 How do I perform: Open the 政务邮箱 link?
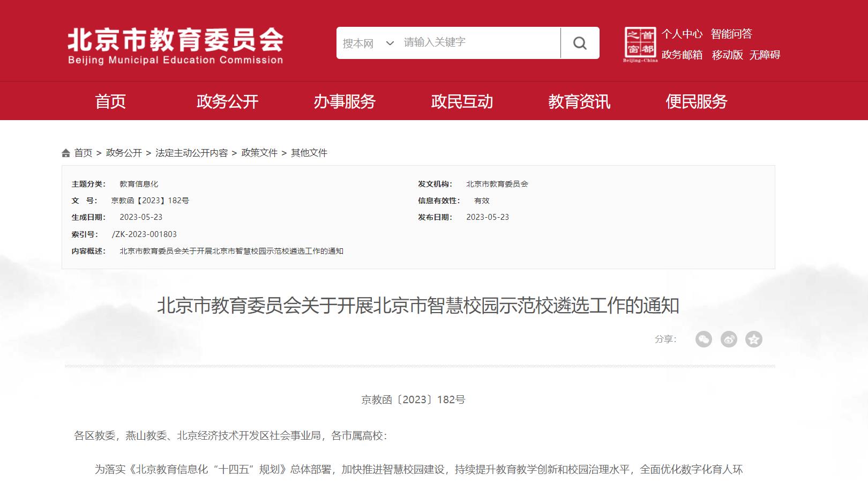[682, 55]
